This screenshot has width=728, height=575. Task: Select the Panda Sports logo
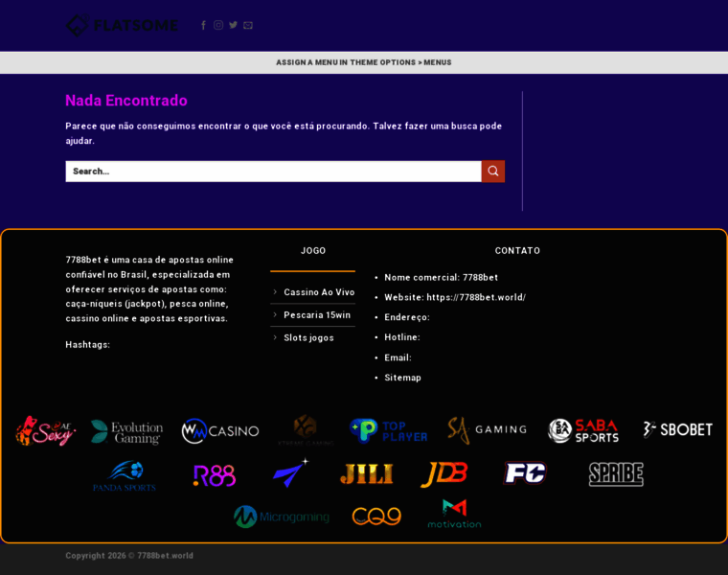125,475
